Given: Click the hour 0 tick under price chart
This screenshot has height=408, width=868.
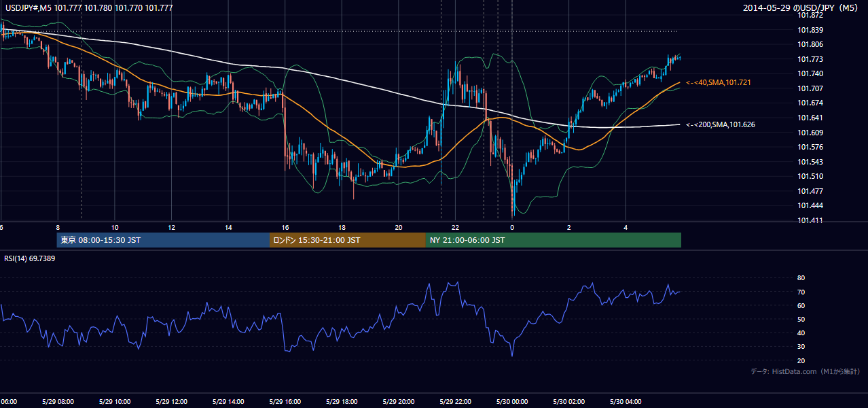Looking at the screenshot, I should 512,228.
